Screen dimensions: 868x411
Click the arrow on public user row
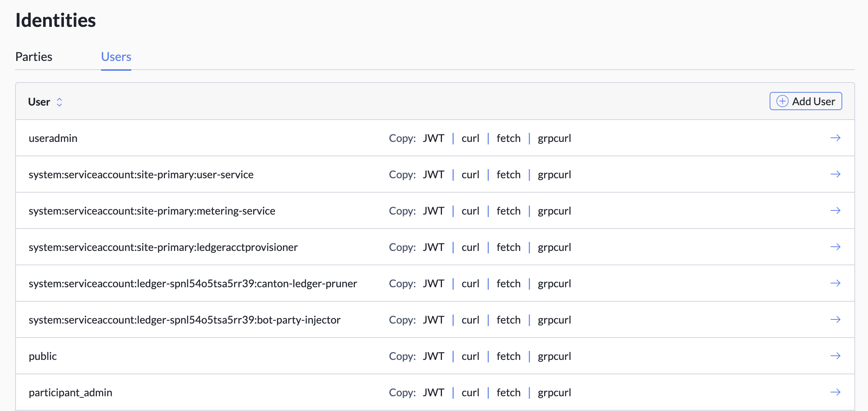click(x=835, y=356)
